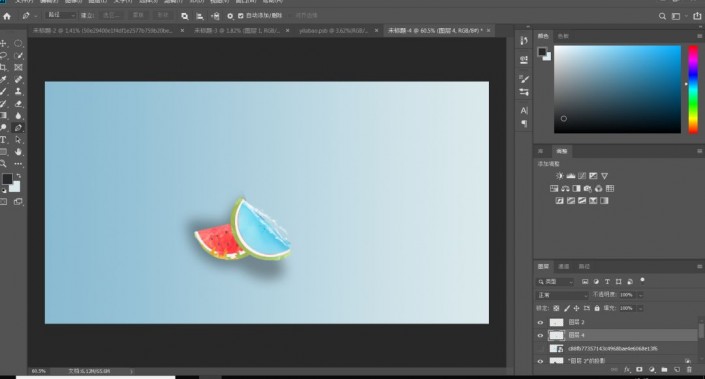Open path arrangement icon in options bar

(x=215, y=16)
